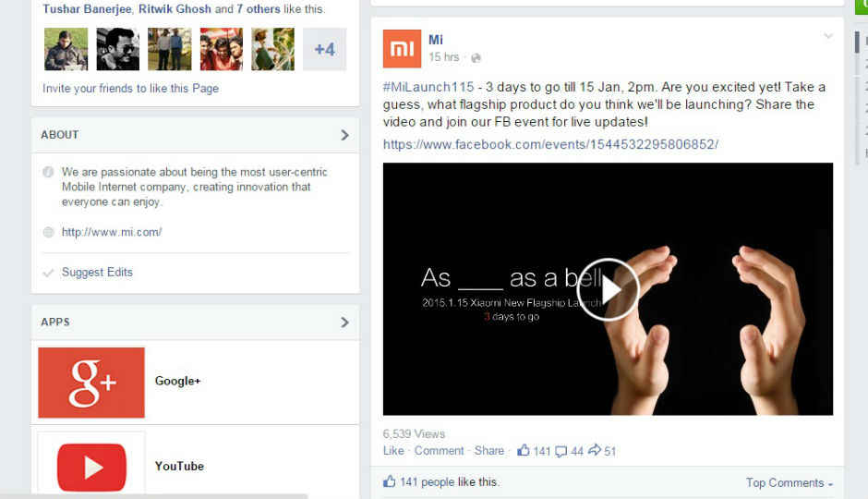Click the info icon beside page description
868x499 pixels.
coord(48,172)
